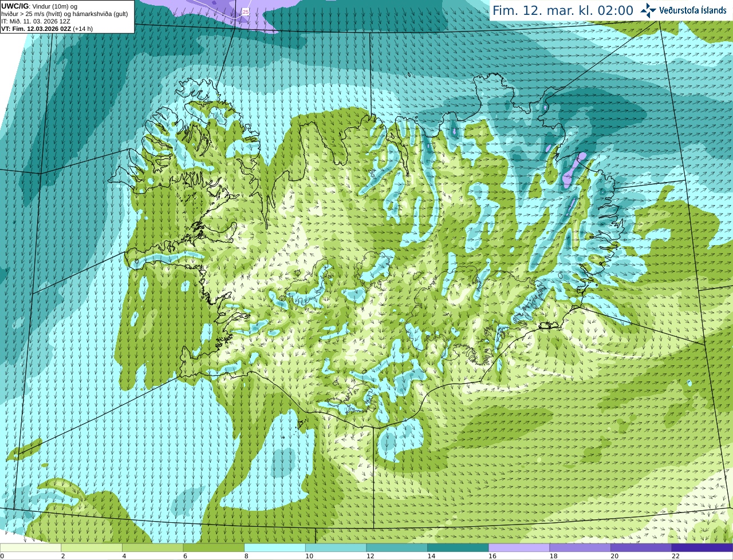Click the legend scale value 22
The width and height of the screenshot is (733, 560).
click(676, 556)
